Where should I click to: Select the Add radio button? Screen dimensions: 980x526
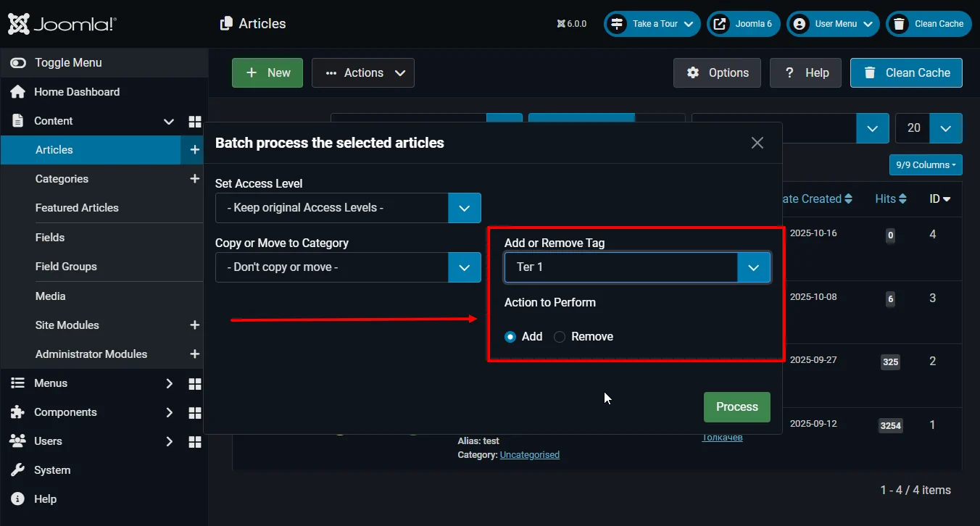click(510, 337)
